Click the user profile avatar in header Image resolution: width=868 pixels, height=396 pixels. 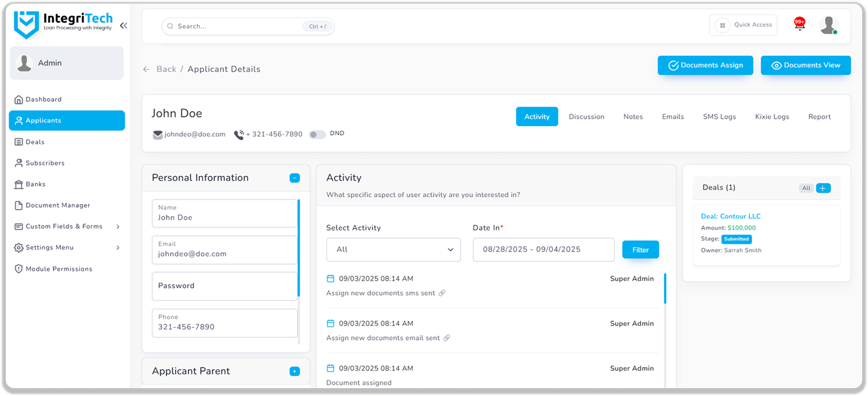point(828,25)
